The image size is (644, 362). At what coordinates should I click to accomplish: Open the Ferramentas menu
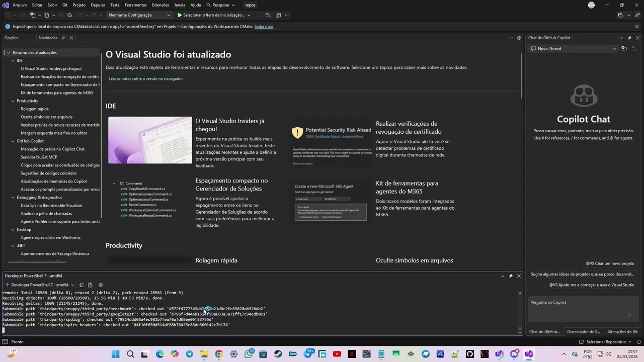click(136, 5)
